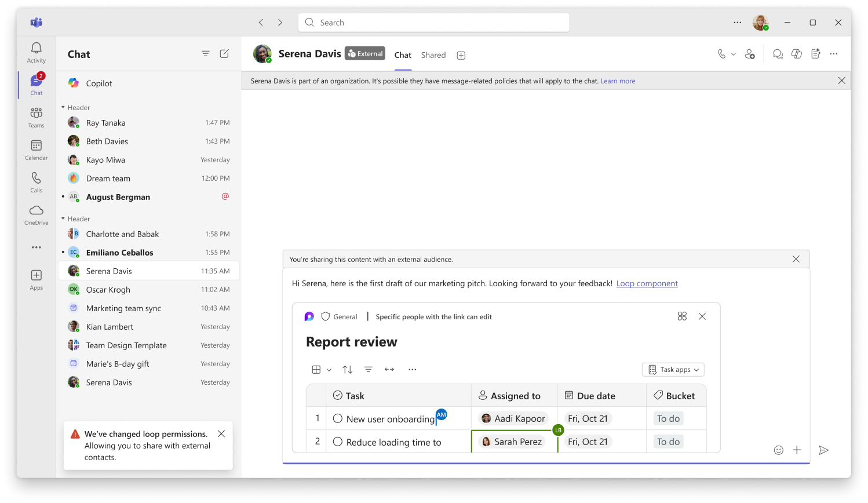Select the Teams tab in the sidebar
This screenshot has height=503, width=868.
click(36, 118)
